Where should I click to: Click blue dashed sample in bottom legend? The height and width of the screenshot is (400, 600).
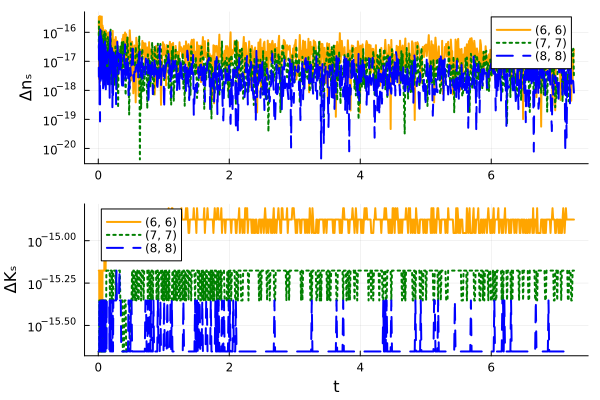tap(124, 248)
